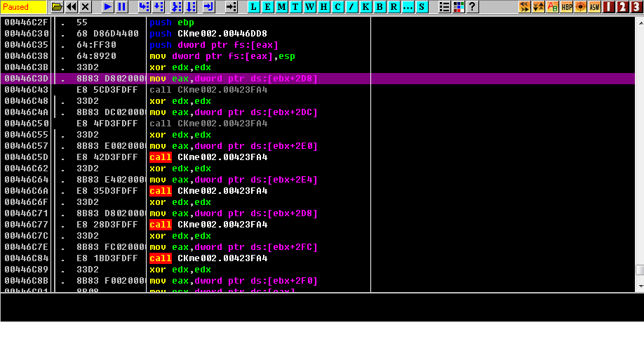Run the program with the play icon
644x337 pixels.
(107, 6)
